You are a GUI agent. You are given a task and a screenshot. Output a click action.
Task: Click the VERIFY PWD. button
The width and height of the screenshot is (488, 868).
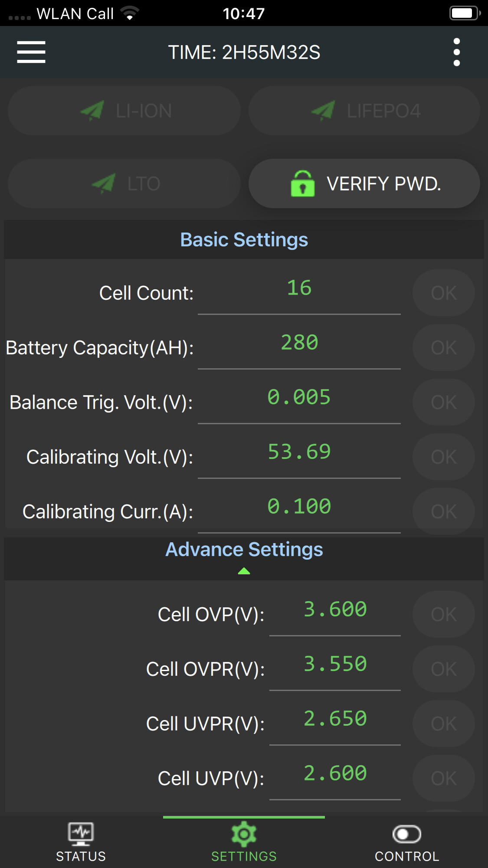point(364,183)
